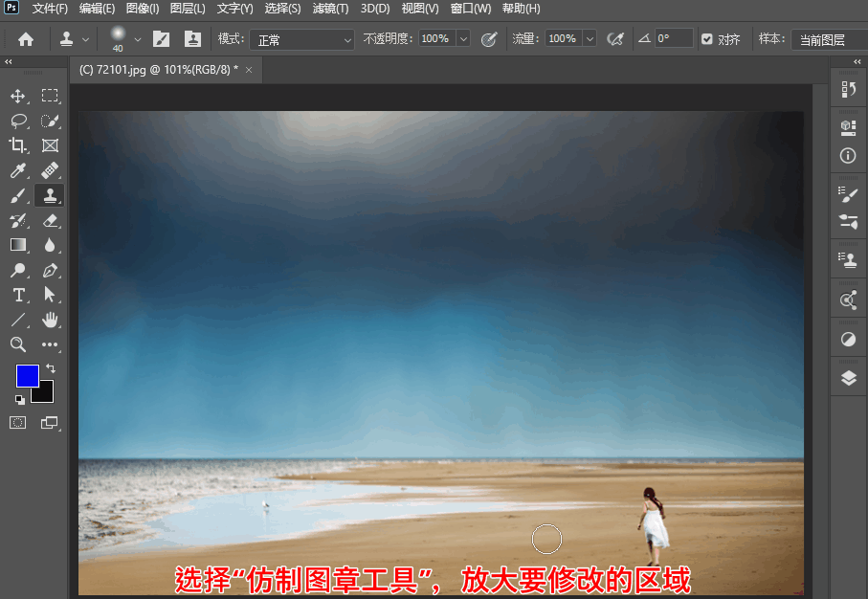The height and width of the screenshot is (599, 868).
Task: Select the Quick Selection tool
Action: point(50,121)
